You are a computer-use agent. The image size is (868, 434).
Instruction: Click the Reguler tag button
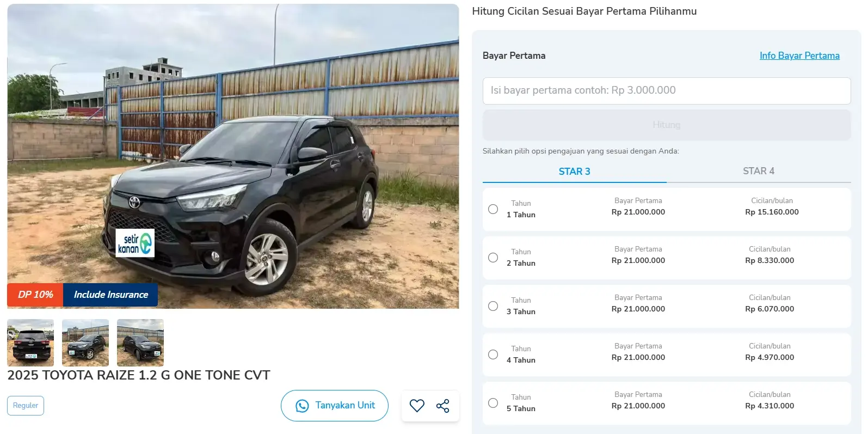pos(26,406)
